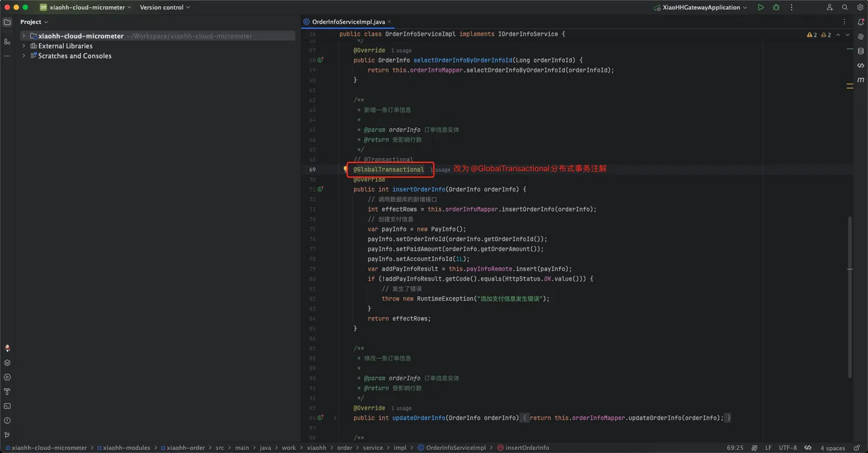Viewport: 868px width, 453px height.
Task: Click '1 usage' hint on line 57
Action: [401, 50]
